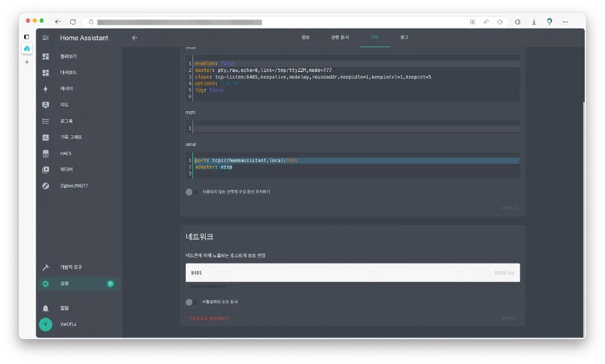Collapse the Home Assistant sidebar menu icon
The height and width of the screenshot is (364, 605).
pos(45,37)
